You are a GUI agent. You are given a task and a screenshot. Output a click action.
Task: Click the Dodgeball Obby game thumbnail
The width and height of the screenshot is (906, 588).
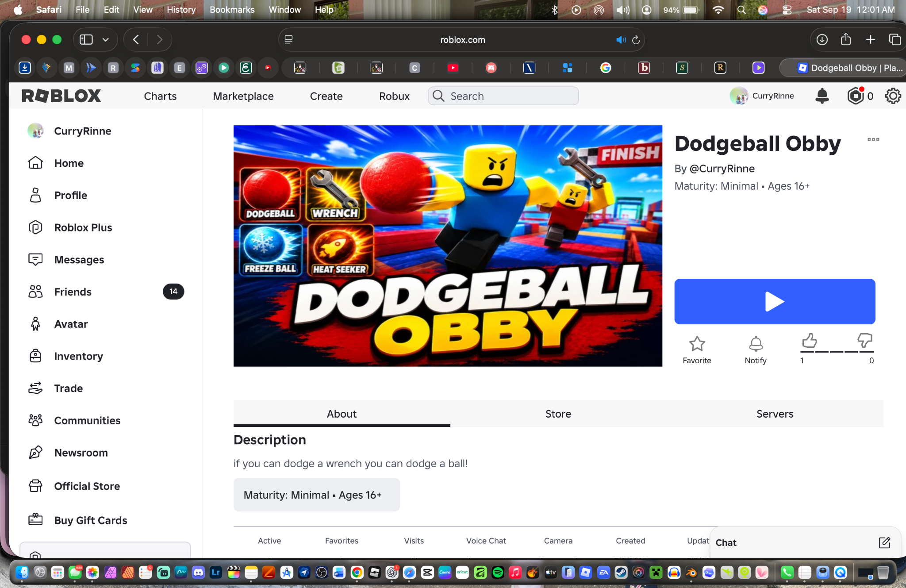coord(448,246)
